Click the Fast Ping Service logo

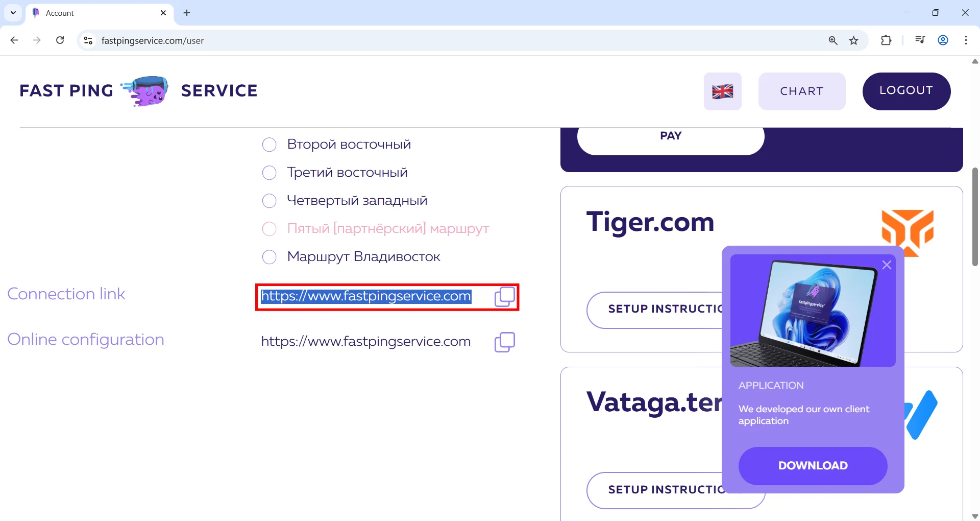click(x=138, y=91)
